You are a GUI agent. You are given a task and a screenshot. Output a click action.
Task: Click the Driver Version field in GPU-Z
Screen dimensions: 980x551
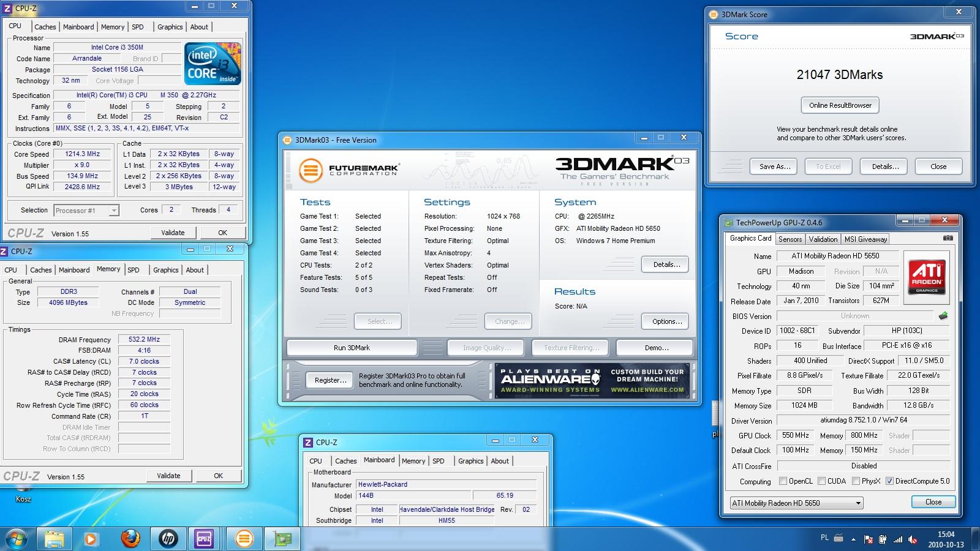coord(863,420)
